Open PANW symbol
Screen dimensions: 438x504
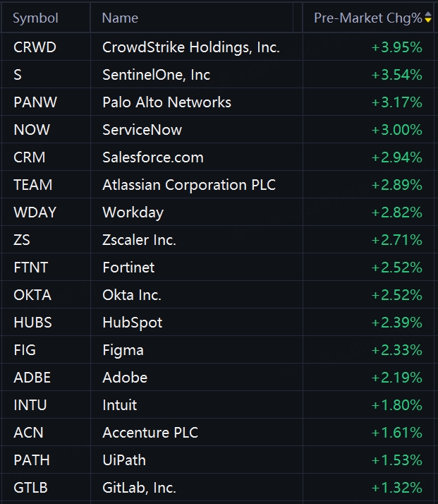click(35, 102)
